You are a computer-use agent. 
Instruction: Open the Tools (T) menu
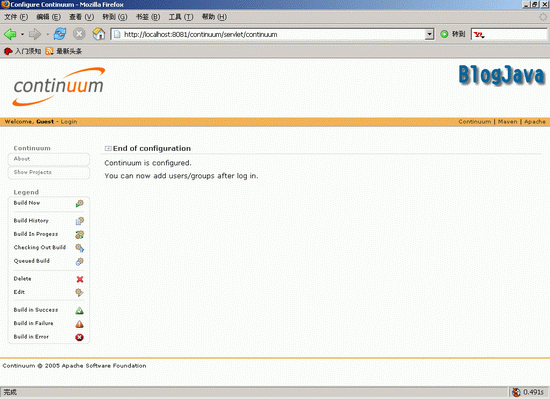tap(181, 17)
